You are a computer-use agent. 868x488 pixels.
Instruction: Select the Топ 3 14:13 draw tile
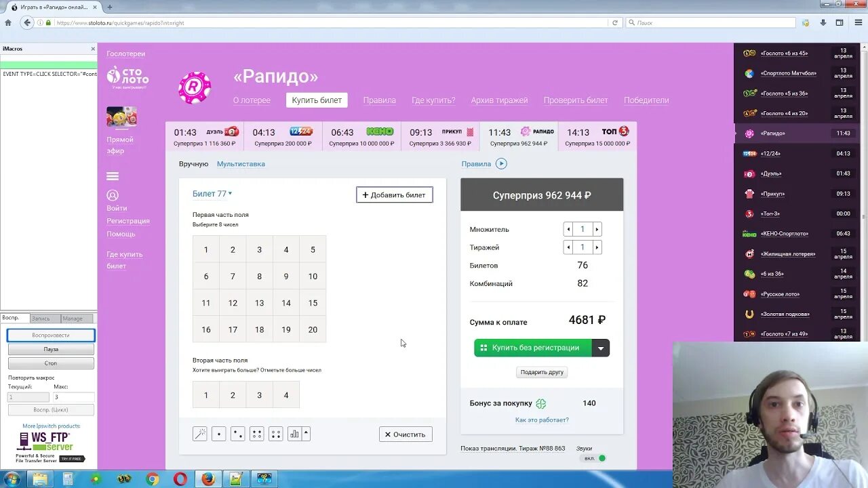597,136
